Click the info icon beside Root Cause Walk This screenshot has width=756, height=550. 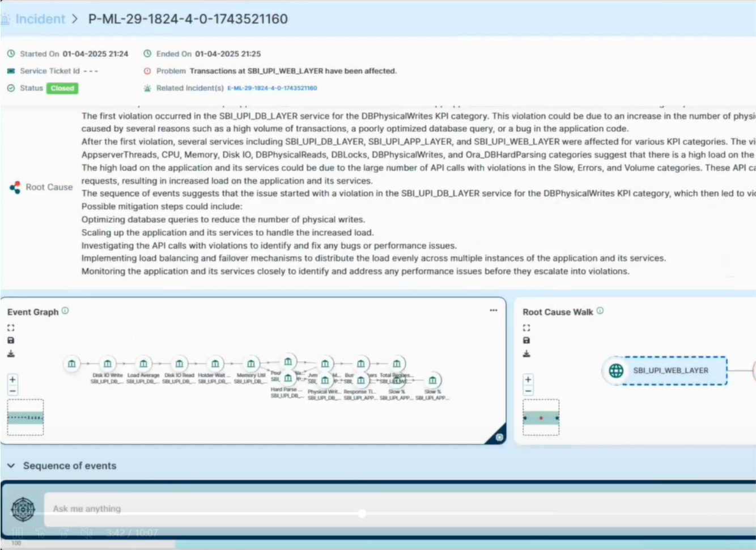coord(600,311)
